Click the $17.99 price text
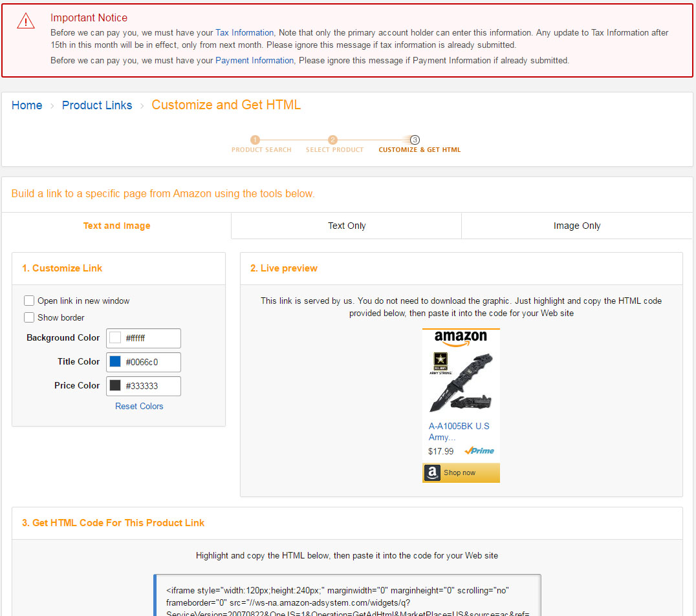696x616 pixels. point(440,451)
